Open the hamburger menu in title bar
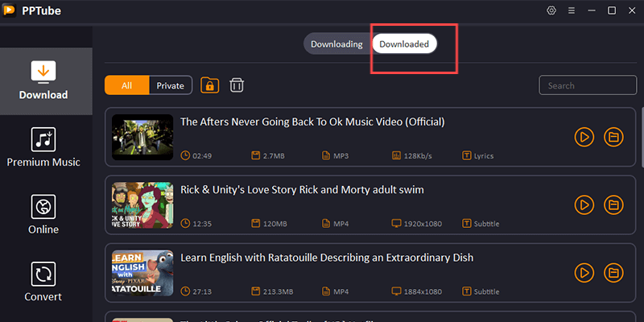644x322 pixels. (571, 10)
